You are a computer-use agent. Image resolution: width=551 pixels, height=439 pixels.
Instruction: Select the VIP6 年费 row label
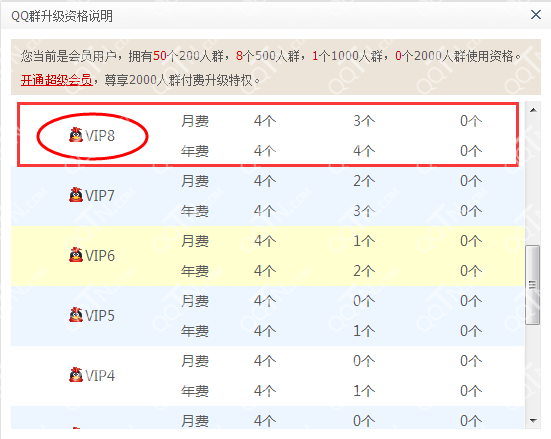[195, 271]
